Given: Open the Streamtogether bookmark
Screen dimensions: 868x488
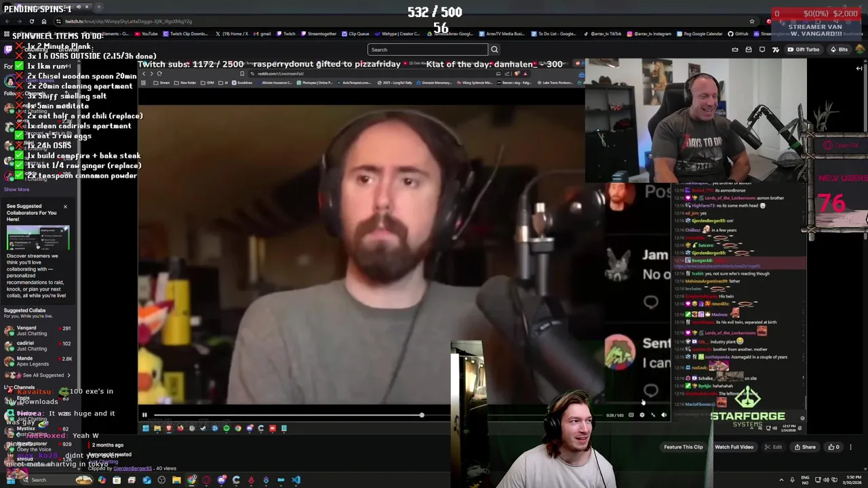Looking at the screenshot, I should 319,34.
